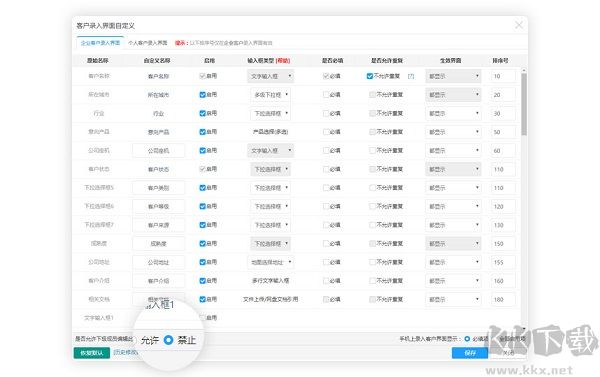Image resolution: width=600 pixels, height=377 pixels.
Task: Close the 客户录入界面自定义 dialog
Action: (518, 25)
